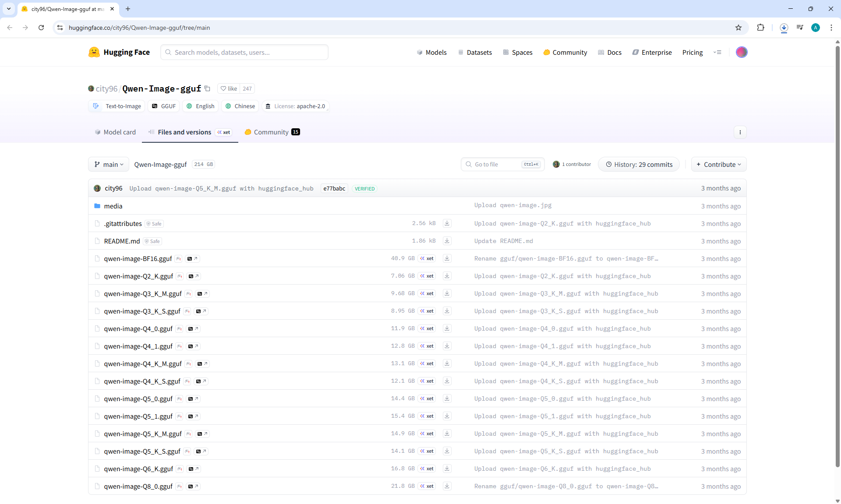The height and width of the screenshot is (504, 841).
Task: Bookmark this page with star icon
Action: [x=739, y=28]
